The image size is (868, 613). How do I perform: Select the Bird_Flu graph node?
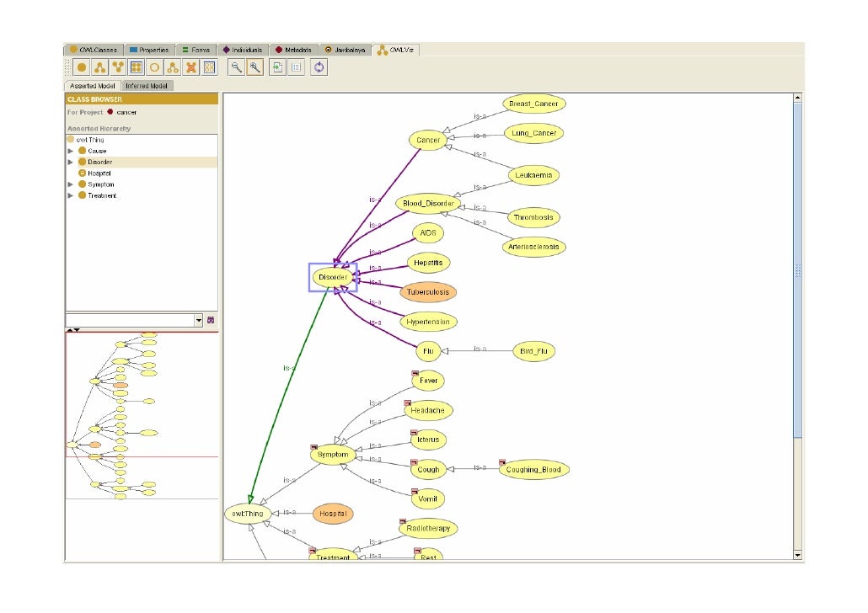click(533, 351)
